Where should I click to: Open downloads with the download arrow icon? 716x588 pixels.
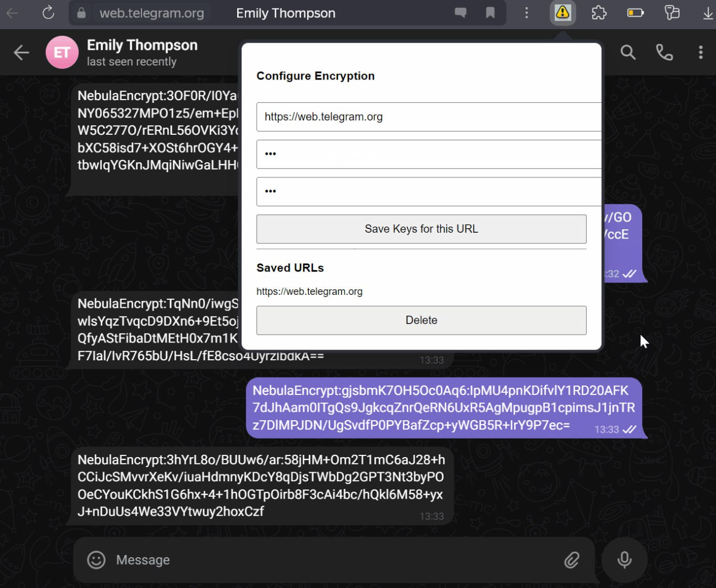(x=708, y=12)
